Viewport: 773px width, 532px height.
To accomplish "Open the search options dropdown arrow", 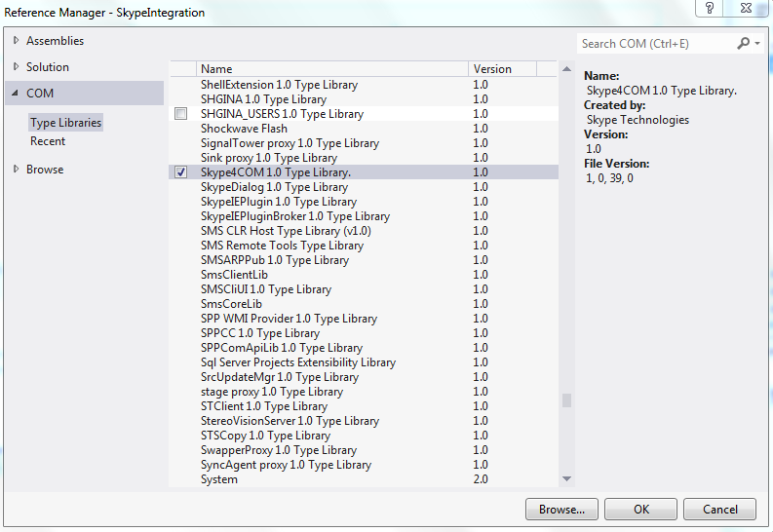I will tap(757, 43).
